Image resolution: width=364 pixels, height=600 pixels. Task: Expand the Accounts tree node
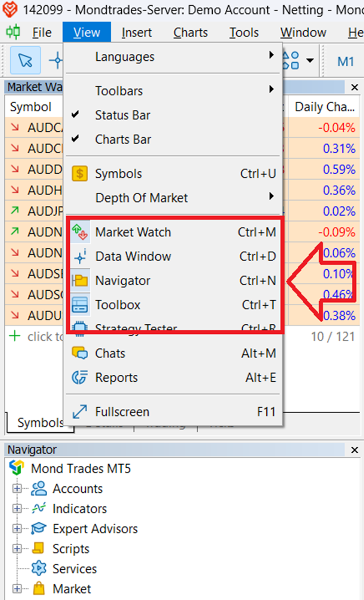coord(16,489)
